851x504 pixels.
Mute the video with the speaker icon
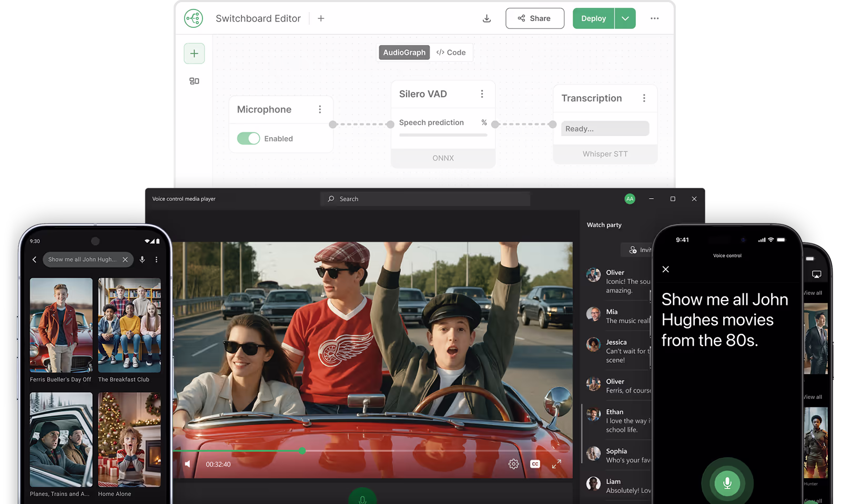pos(188,464)
